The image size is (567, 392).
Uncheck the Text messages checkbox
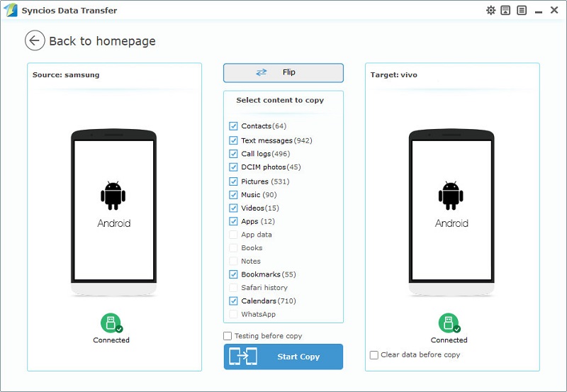(x=233, y=140)
